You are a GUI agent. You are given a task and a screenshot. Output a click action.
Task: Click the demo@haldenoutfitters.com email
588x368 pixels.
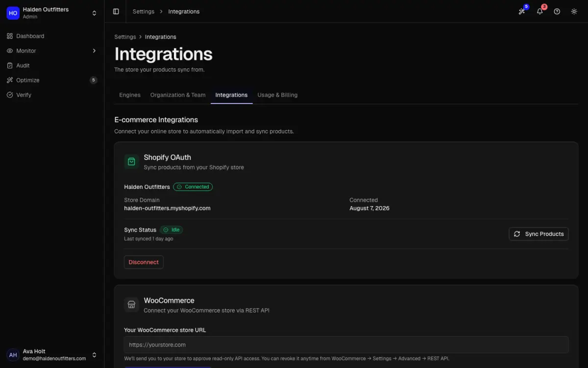pyautogui.click(x=54, y=359)
